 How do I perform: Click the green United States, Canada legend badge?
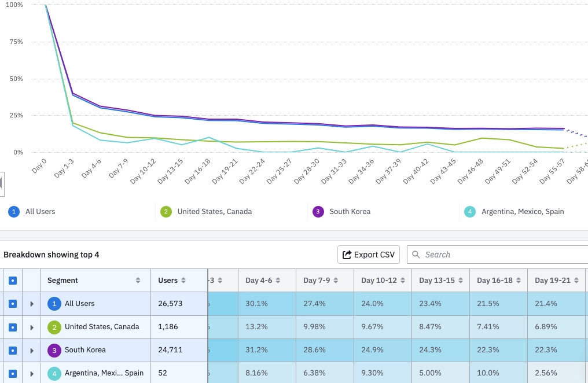166,212
